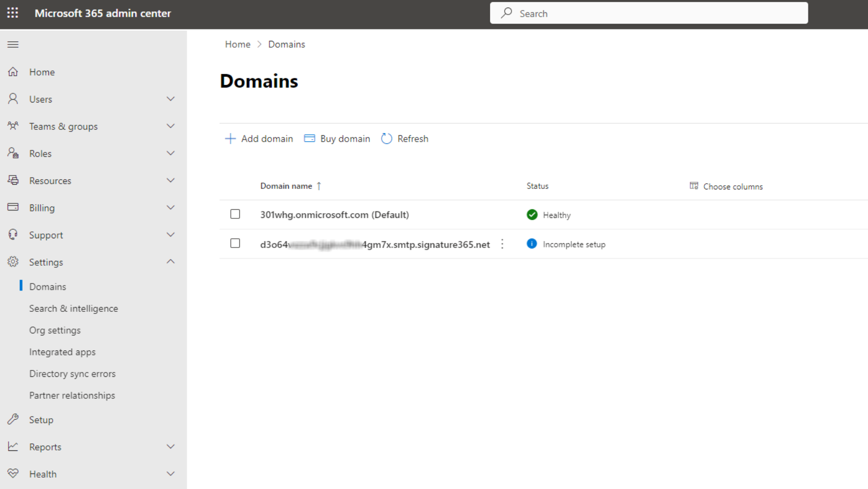The height and width of the screenshot is (489, 868).
Task: Click the Setup label in sidebar
Action: coord(41,420)
